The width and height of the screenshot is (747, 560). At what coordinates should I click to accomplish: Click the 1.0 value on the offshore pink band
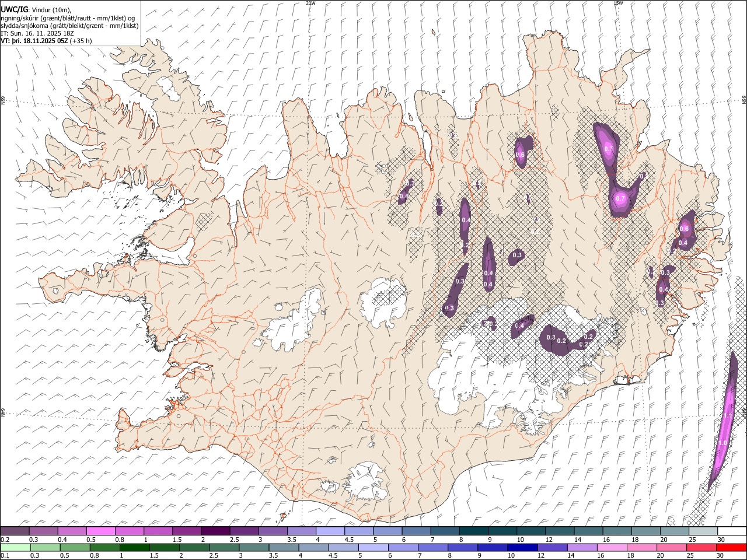[722, 443]
